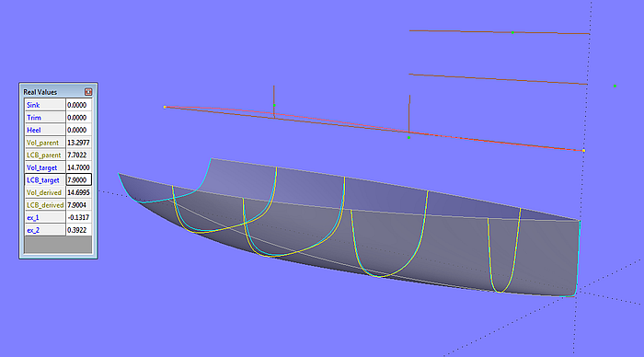Select the Heel value field
This screenshot has height=357, width=644.
click(78, 130)
